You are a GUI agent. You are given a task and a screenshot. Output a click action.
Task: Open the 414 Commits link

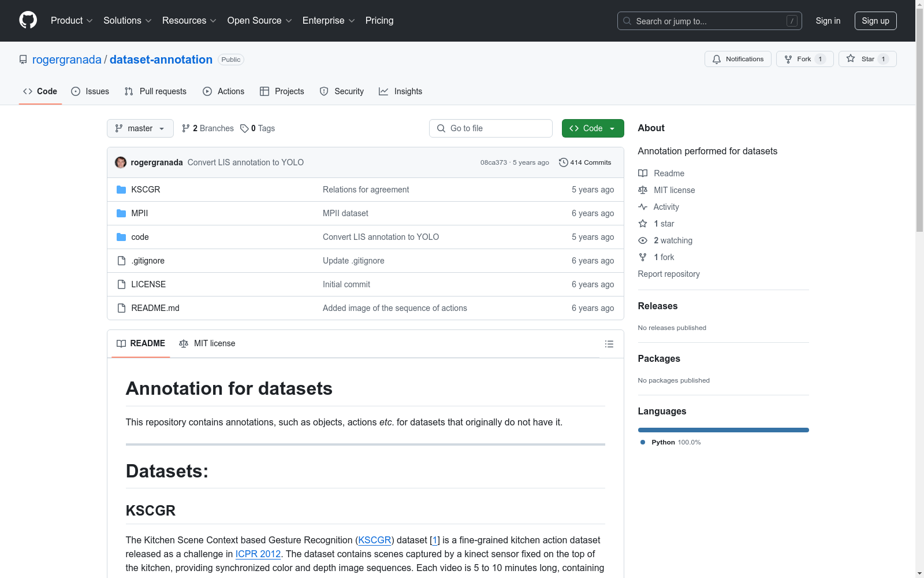585,162
